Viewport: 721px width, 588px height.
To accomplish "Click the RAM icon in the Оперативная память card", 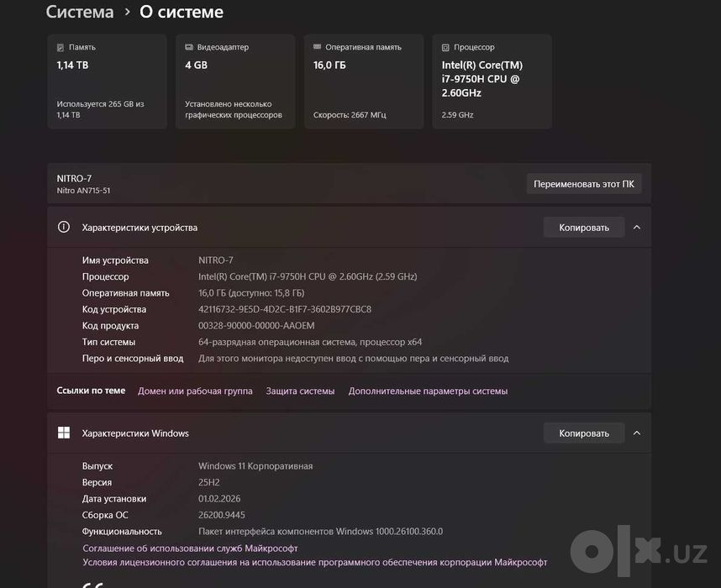I will point(317,47).
